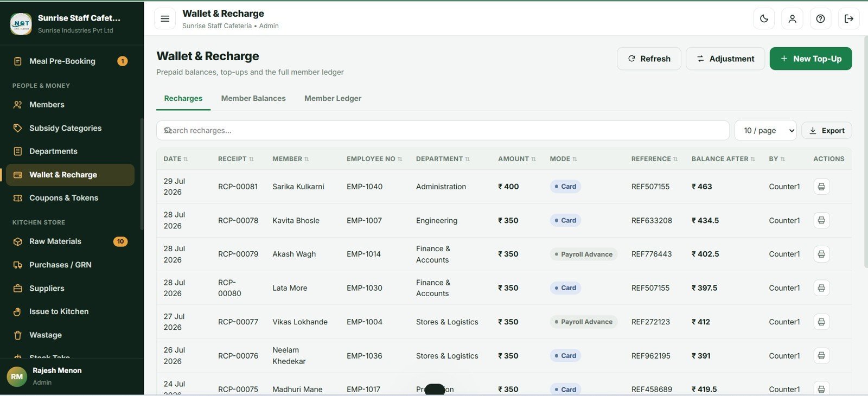
Task: Click Payroll Advance chip for Akash Wagh
Action: (584, 254)
